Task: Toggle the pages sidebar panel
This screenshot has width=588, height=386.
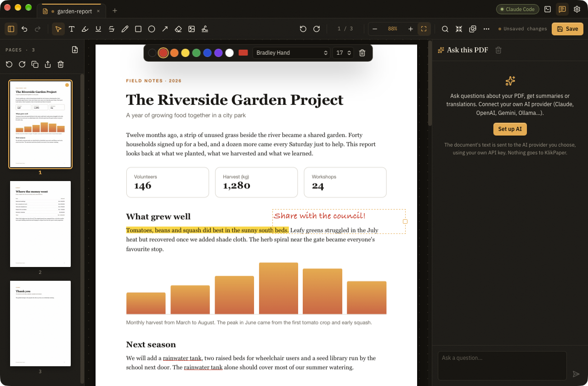Action: (11, 29)
